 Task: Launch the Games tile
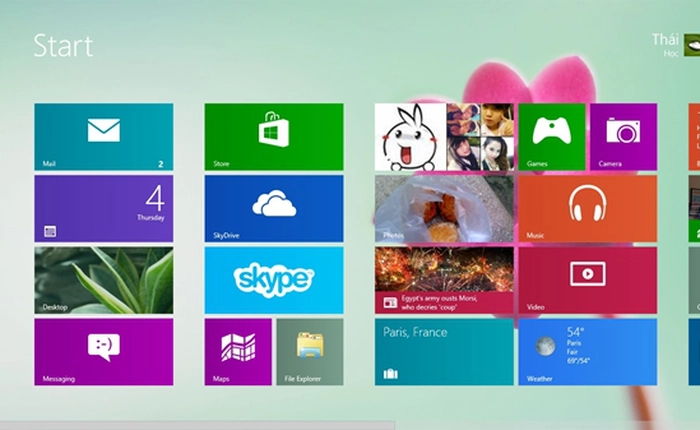pos(552,137)
